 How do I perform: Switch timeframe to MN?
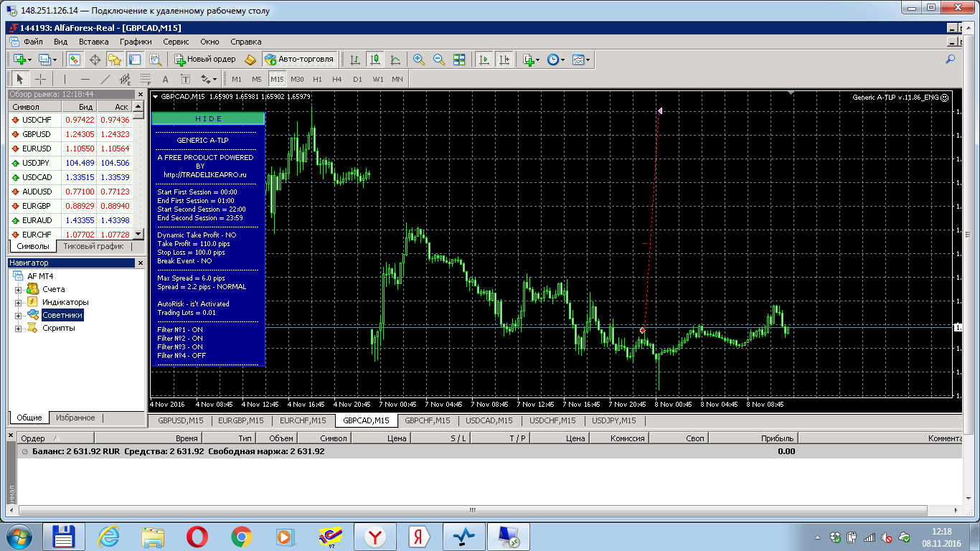397,79
